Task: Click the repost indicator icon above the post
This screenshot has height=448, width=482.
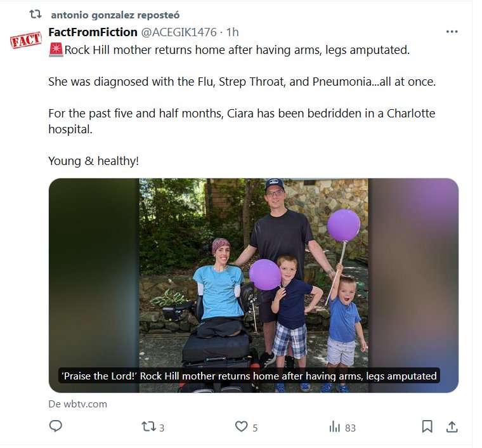Action: 36,15
